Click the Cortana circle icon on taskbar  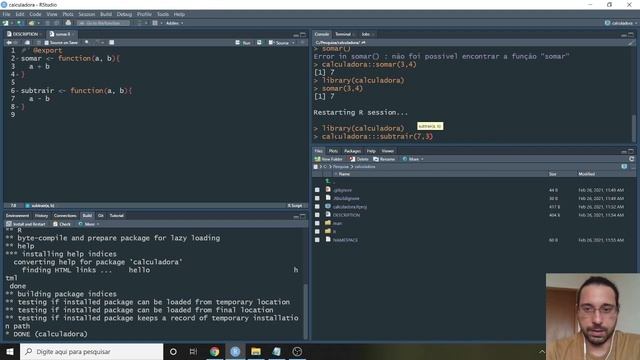[173, 351]
